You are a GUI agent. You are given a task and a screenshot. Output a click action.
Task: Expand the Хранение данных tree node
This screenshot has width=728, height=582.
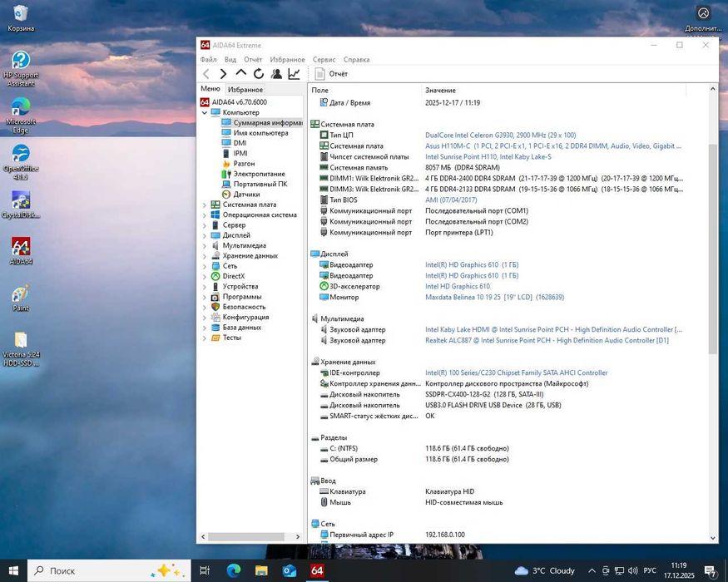tap(205, 256)
